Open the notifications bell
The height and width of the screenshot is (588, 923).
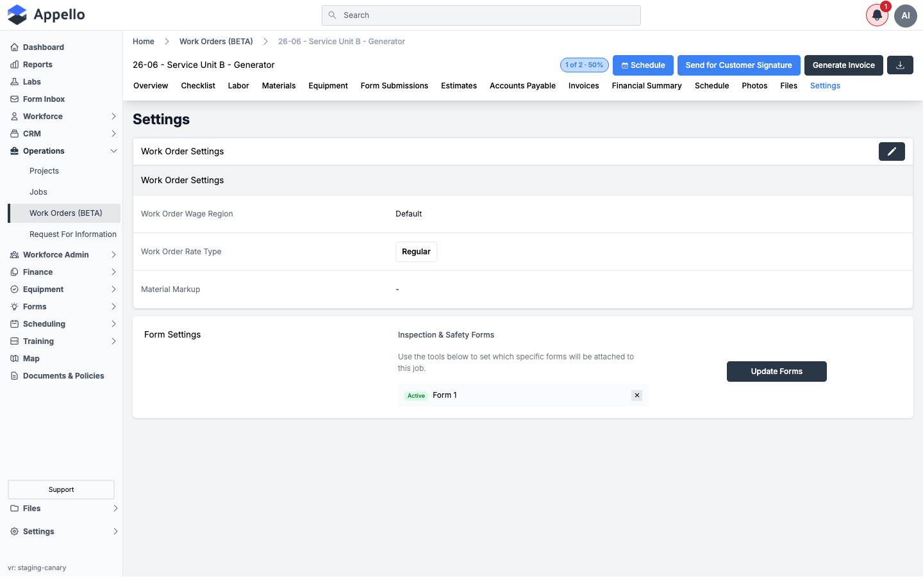(x=877, y=15)
